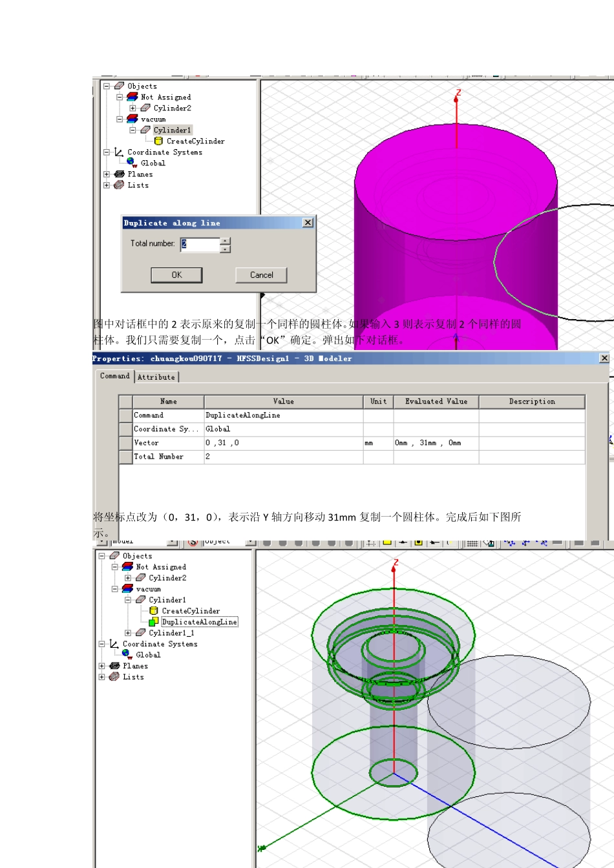The height and width of the screenshot is (868, 614).
Task: Click Coordinate Systems axis icon near Cylinder1_1 tree
Action: tap(114, 644)
